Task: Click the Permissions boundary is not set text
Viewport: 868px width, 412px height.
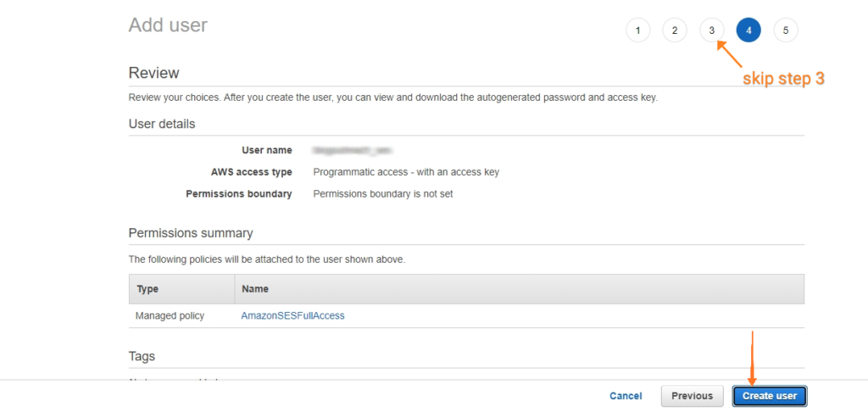Action: [x=383, y=194]
